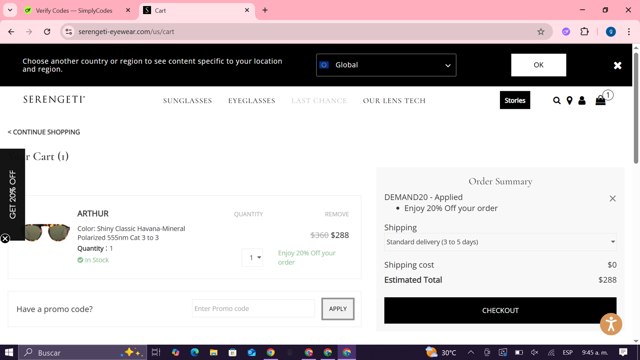This screenshot has width=640, height=360.
Task: Open the user account icon
Action: tap(582, 100)
